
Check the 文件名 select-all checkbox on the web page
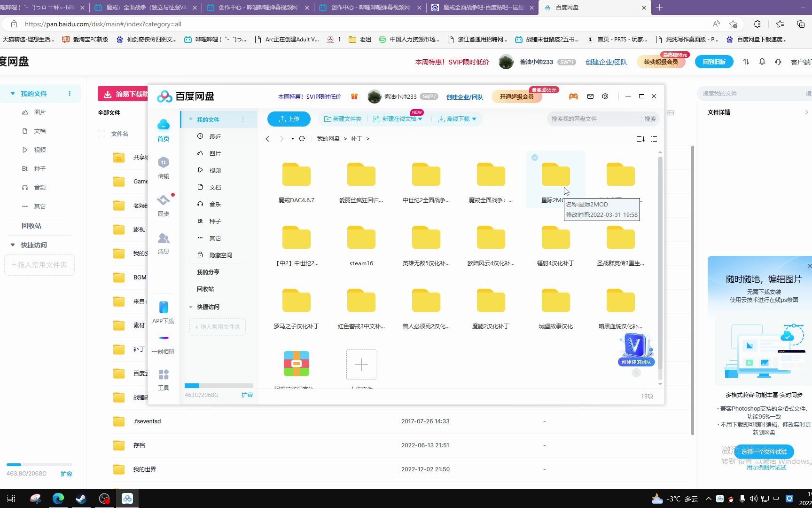click(101, 134)
